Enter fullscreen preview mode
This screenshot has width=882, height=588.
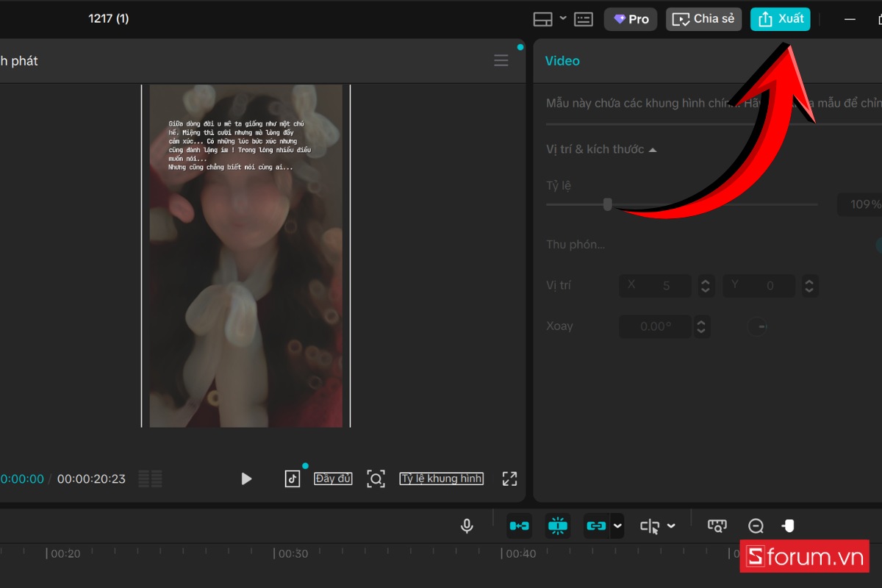coord(509,479)
